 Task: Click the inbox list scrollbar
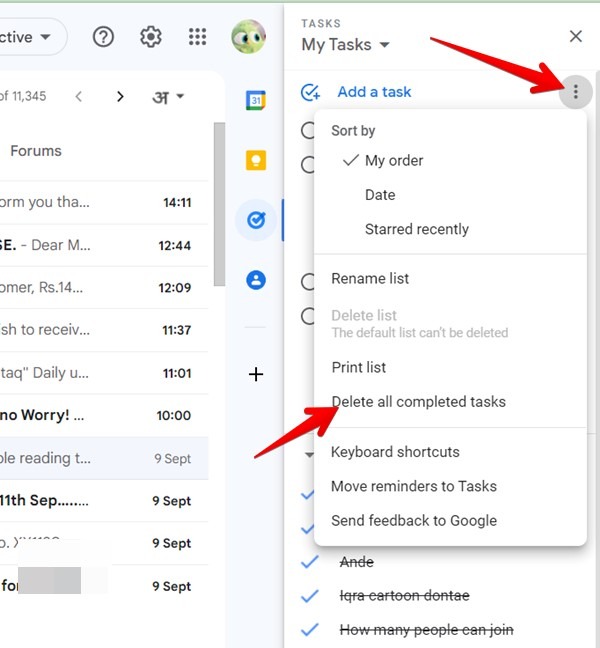(x=219, y=204)
